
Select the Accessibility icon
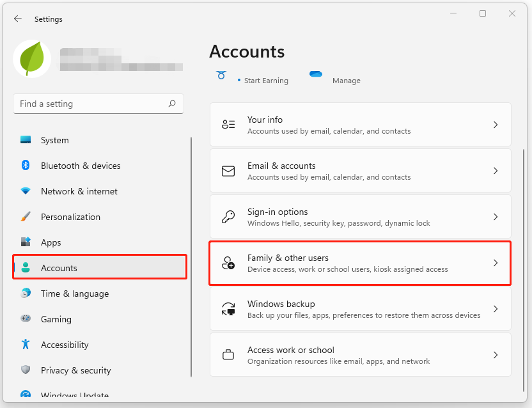25,345
